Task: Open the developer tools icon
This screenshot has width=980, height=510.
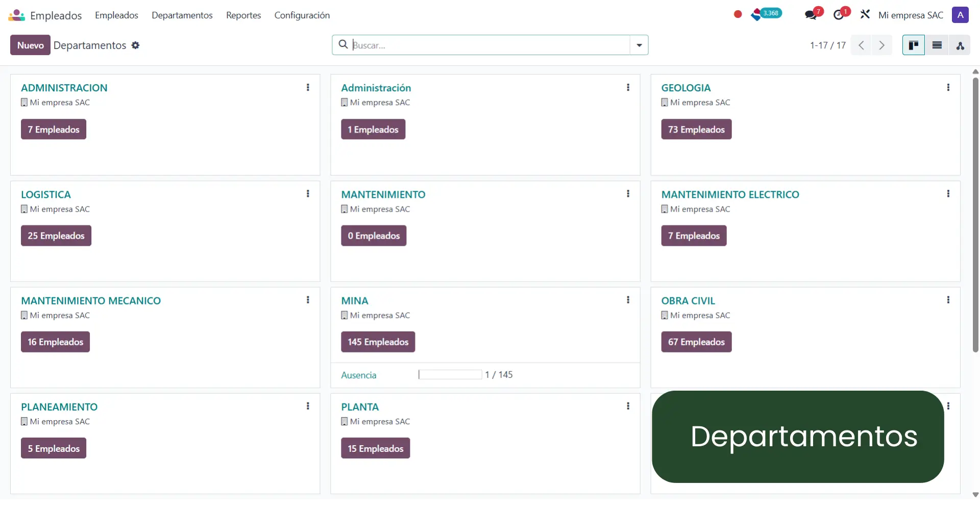Action: [x=865, y=14]
